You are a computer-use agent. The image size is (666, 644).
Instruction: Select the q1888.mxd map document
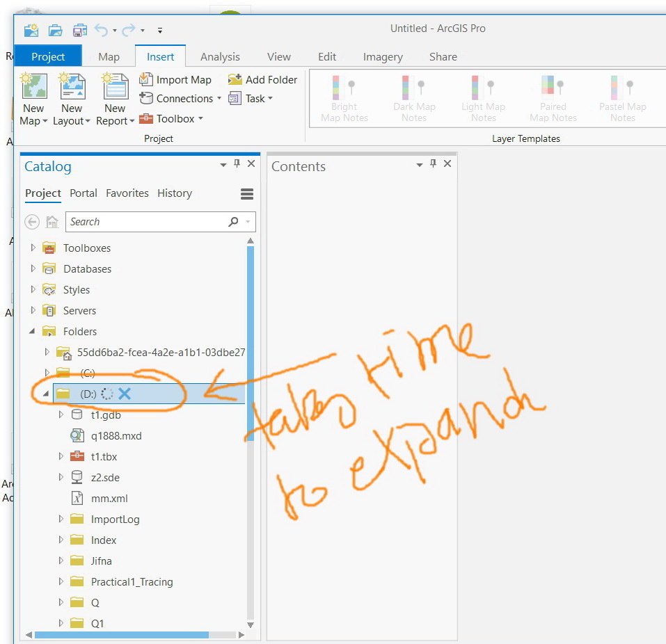116,435
